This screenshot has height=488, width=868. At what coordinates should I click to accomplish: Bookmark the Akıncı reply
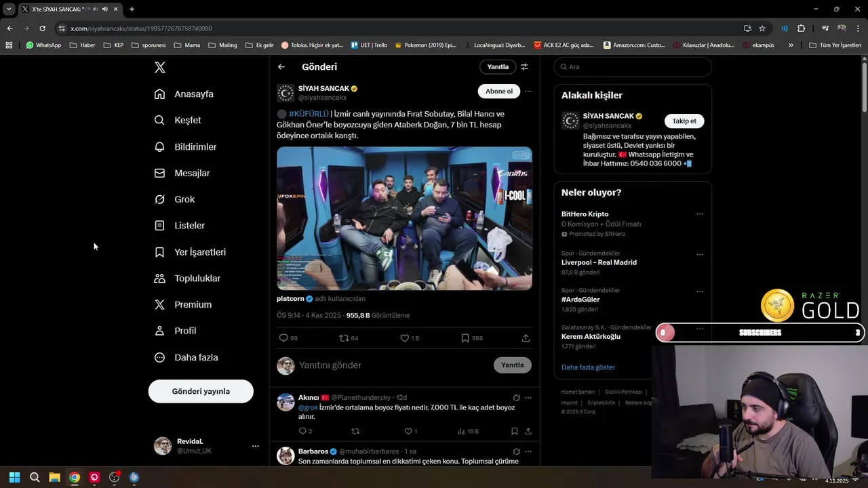514,431
